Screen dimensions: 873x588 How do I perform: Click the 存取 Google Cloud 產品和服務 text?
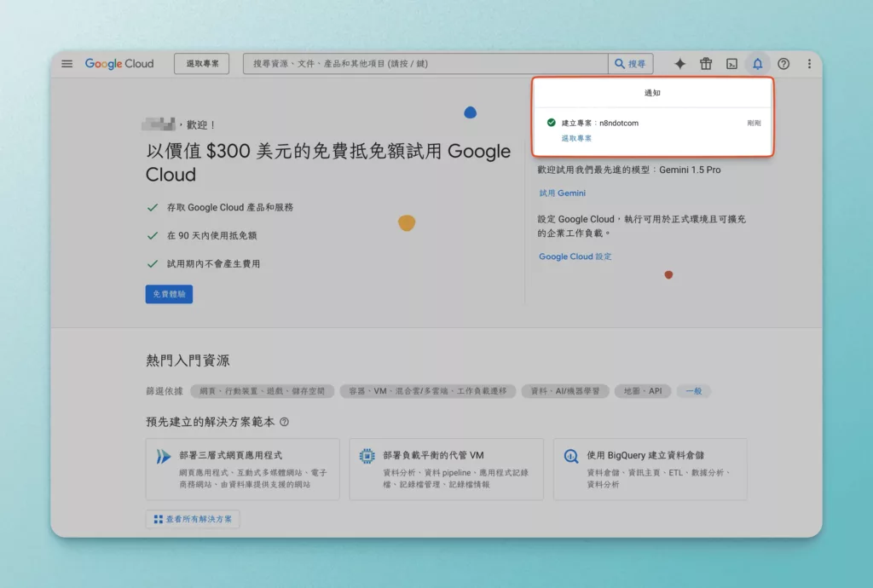[230, 207]
